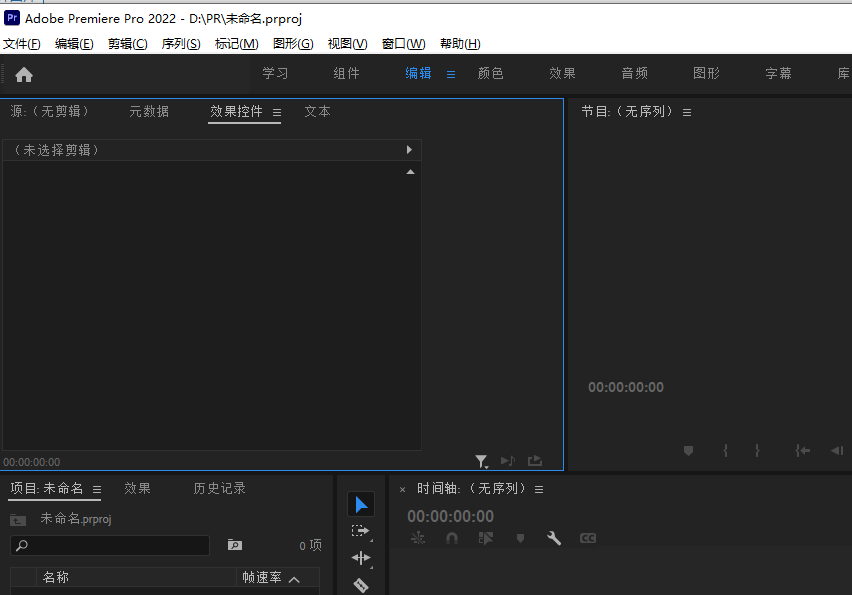The height and width of the screenshot is (595, 852).
Task: Toggle closed captions CC in timeline
Action: pyautogui.click(x=588, y=538)
